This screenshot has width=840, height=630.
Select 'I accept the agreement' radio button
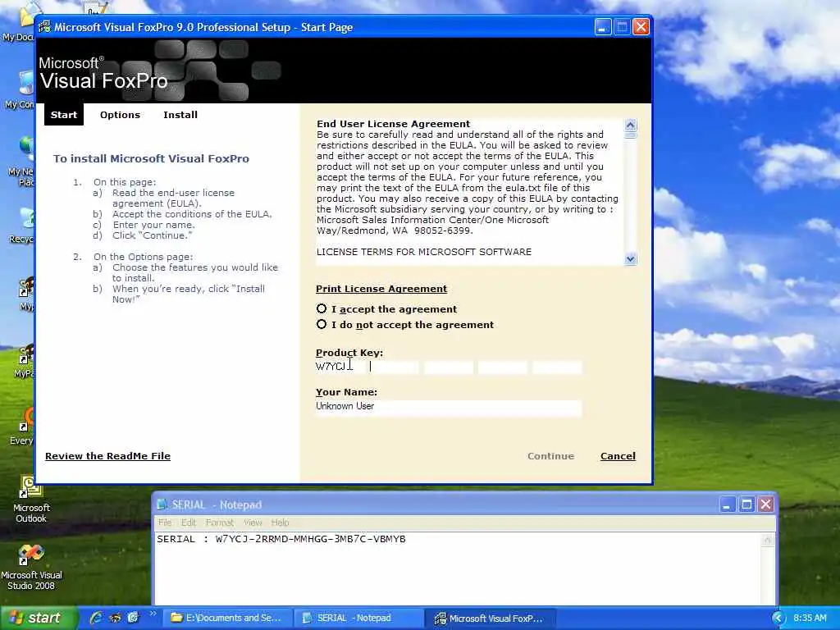point(322,309)
